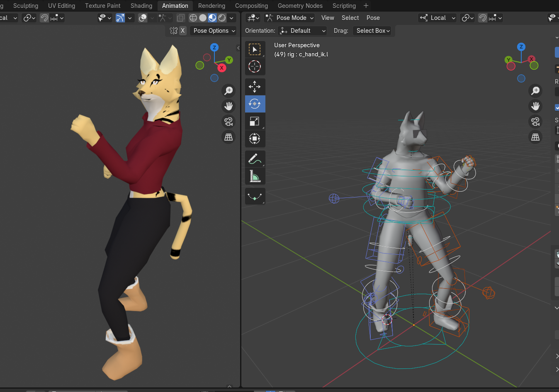This screenshot has height=392, width=559.
Task: Activate the Transform tool
Action: [255, 139]
